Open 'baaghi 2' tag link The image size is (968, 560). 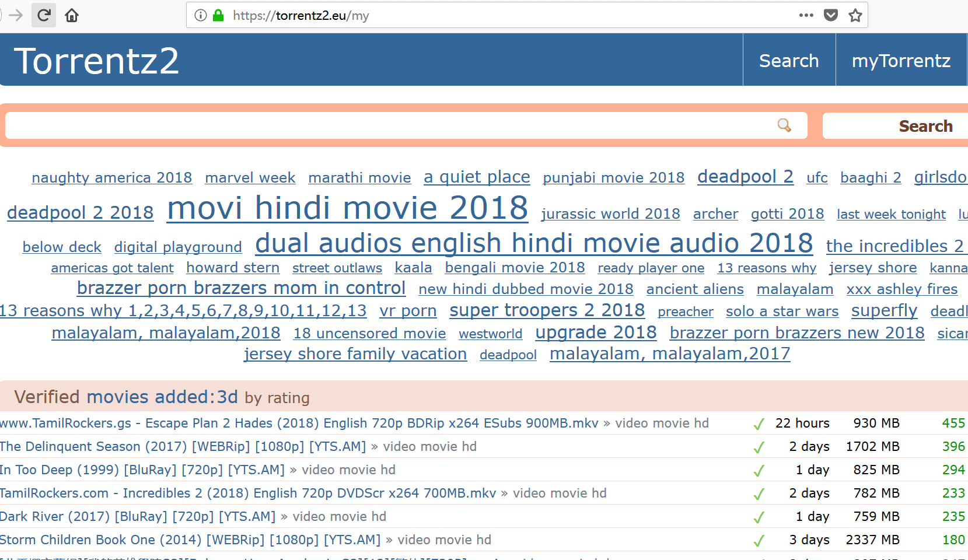(x=871, y=177)
